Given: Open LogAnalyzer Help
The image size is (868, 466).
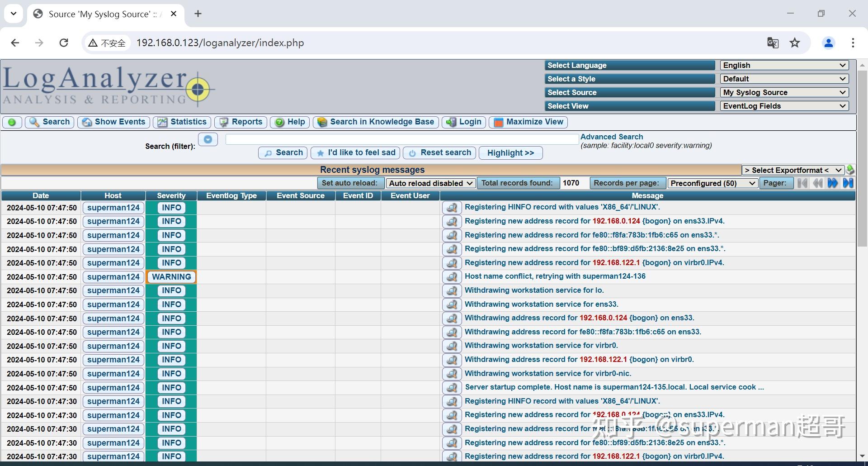Looking at the screenshot, I should 289,122.
